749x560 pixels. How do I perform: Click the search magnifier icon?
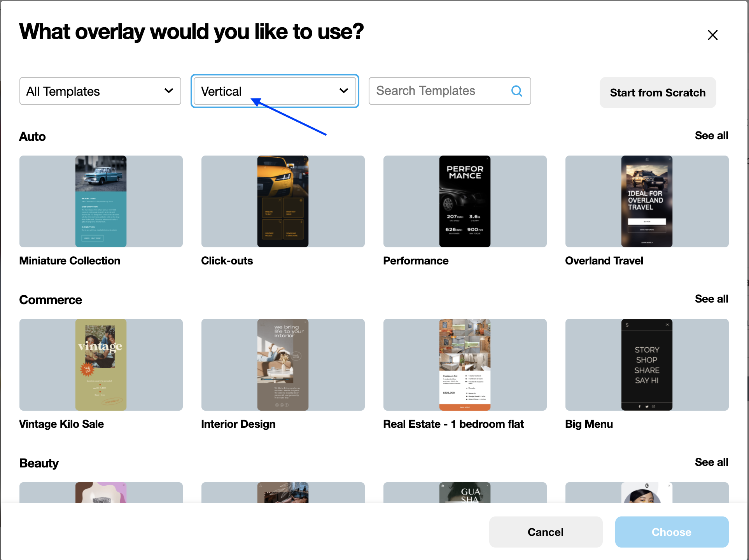click(x=516, y=91)
